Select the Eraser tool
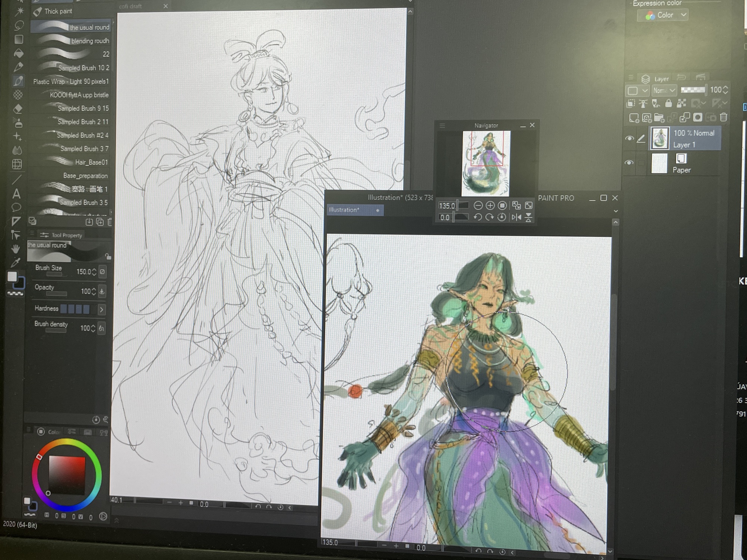This screenshot has width=747, height=560. (18, 109)
